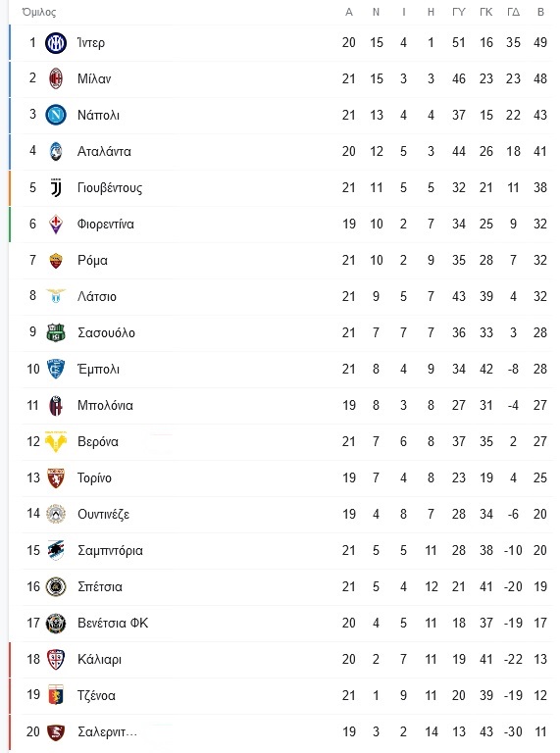Open the Μπολόνια team link
Screen dimensions: 560x753
point(105,405)
